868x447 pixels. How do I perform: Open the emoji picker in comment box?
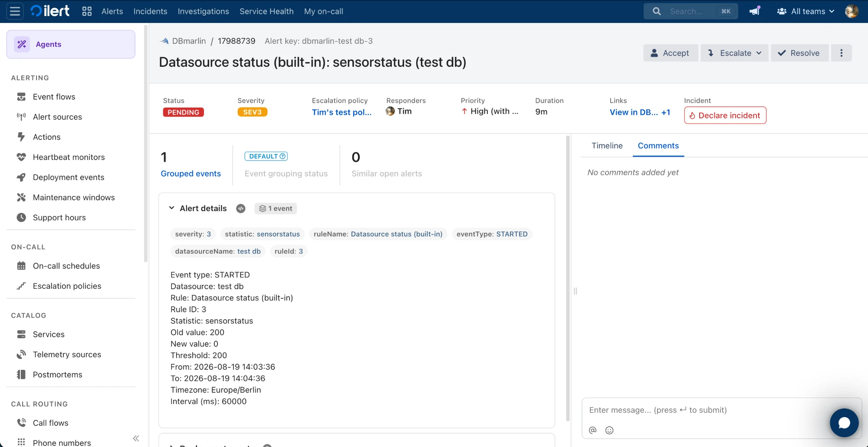(x=609, y=430)
